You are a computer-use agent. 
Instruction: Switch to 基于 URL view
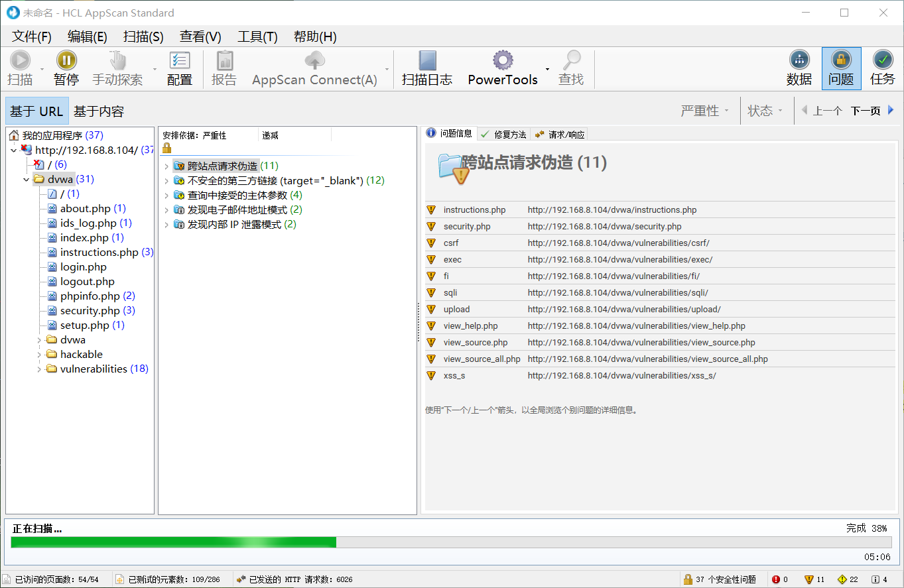point(36,111)
